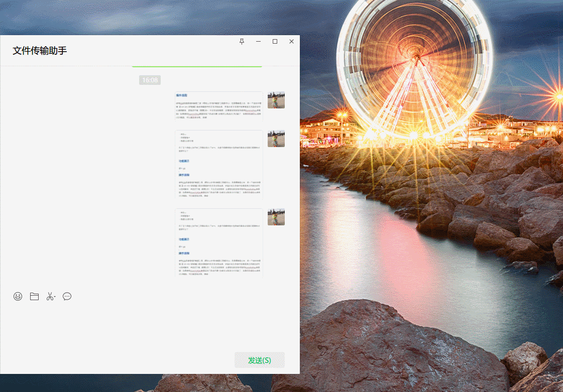Close the 文件传输助手 window

[291, 42]
